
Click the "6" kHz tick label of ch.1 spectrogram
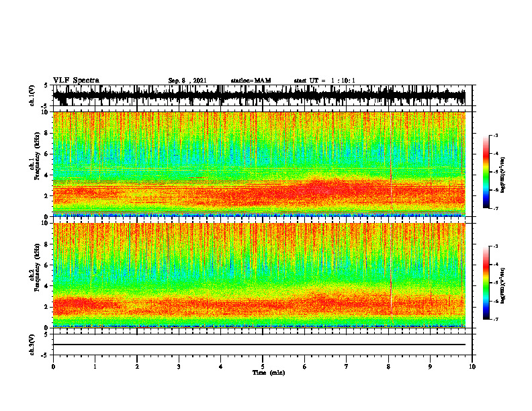click(x=46, y=154)
